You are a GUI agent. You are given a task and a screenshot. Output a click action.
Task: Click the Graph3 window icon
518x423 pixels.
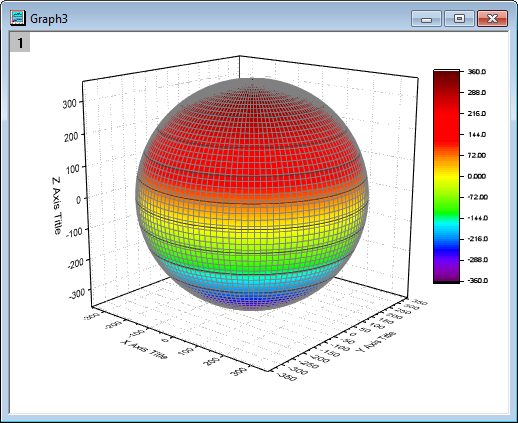(x=18, y=18)
